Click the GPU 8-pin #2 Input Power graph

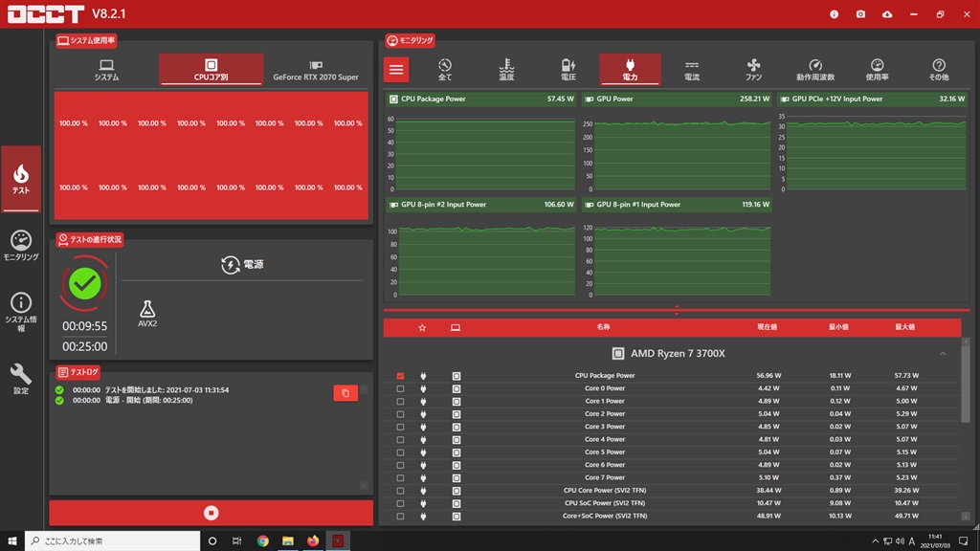pos(480,248)
